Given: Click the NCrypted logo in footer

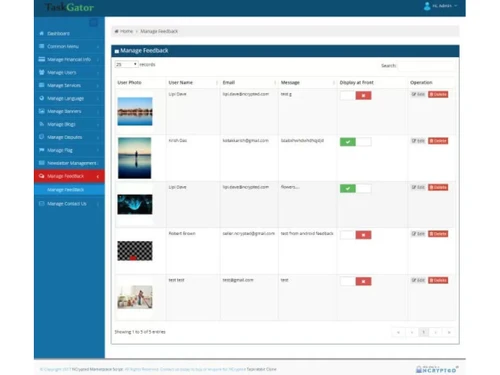Looking at the screenshot, I should tap(437, 369).
